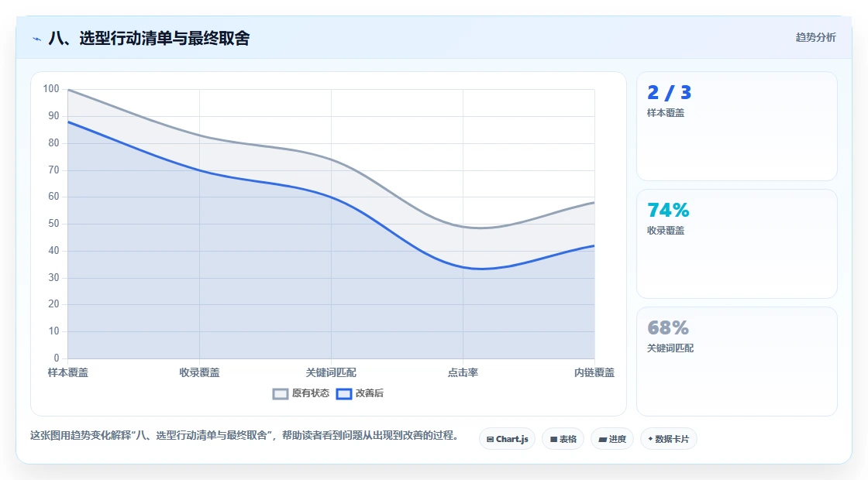Open the 68% 关键词匹配 stat card

point(737,362)
